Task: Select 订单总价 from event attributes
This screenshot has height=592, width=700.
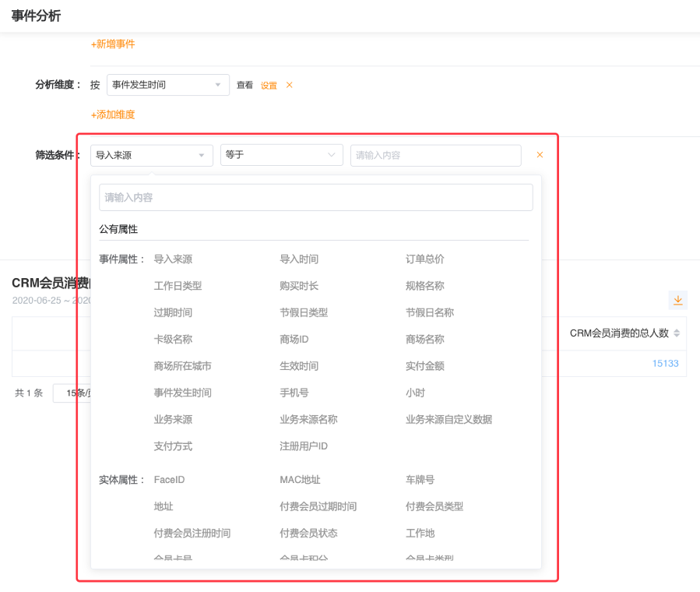Action: (x=425, y=259)
